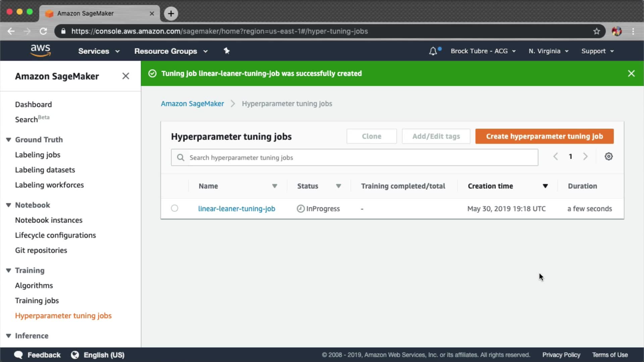The width and height of the screenshot is (644, 362).
Task: Click Create hyperparameter tuning job button
Action: coord(544,136)
